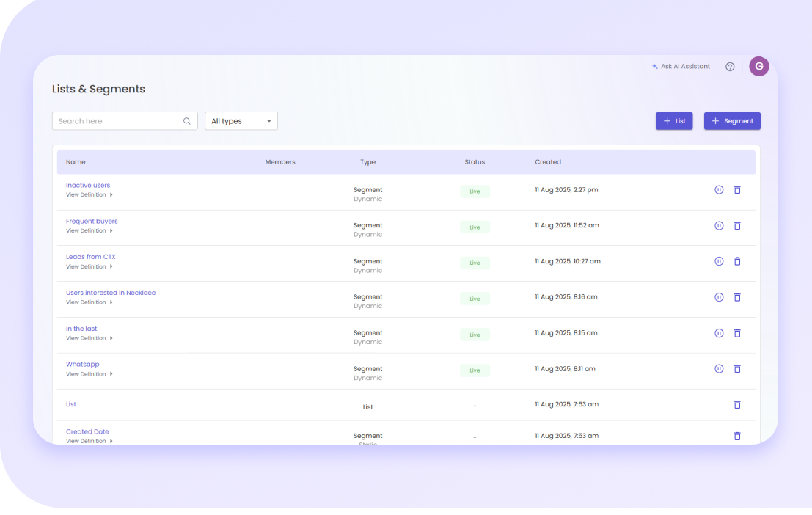
Task: Delete the Frequent buyers segment
Action: click(x=737, y=225)
